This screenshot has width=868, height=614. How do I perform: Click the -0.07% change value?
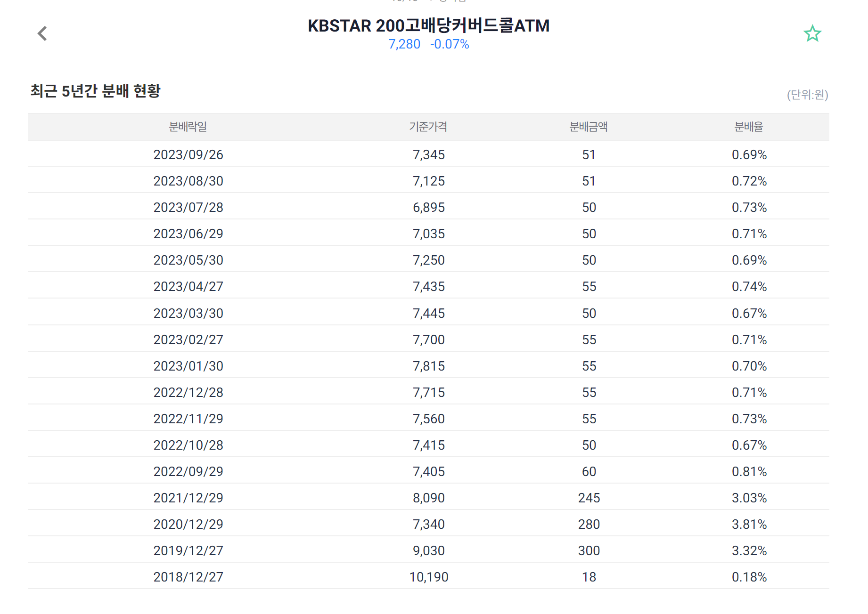tap(450, 44)
